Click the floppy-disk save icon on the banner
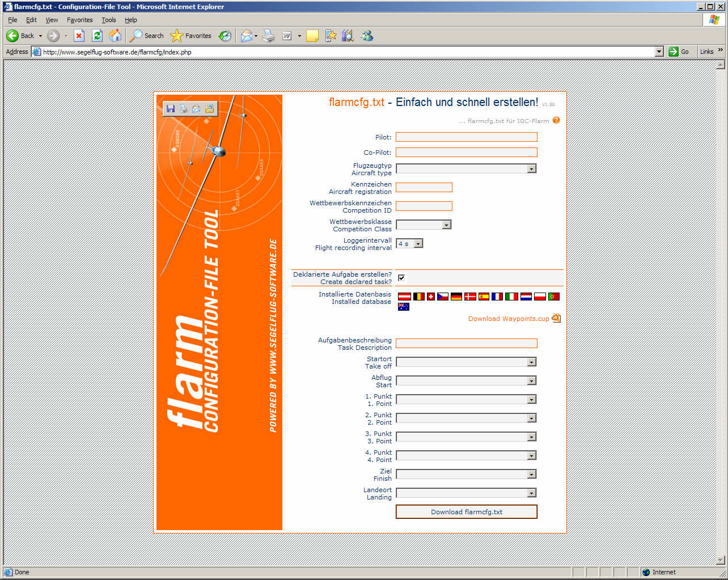The height and width of the screenshot is (580, 728). tap(170, 108)
